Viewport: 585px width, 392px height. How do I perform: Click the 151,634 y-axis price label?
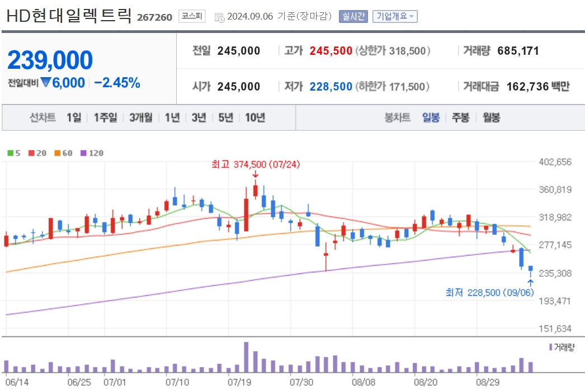click(x=555, y=329)
